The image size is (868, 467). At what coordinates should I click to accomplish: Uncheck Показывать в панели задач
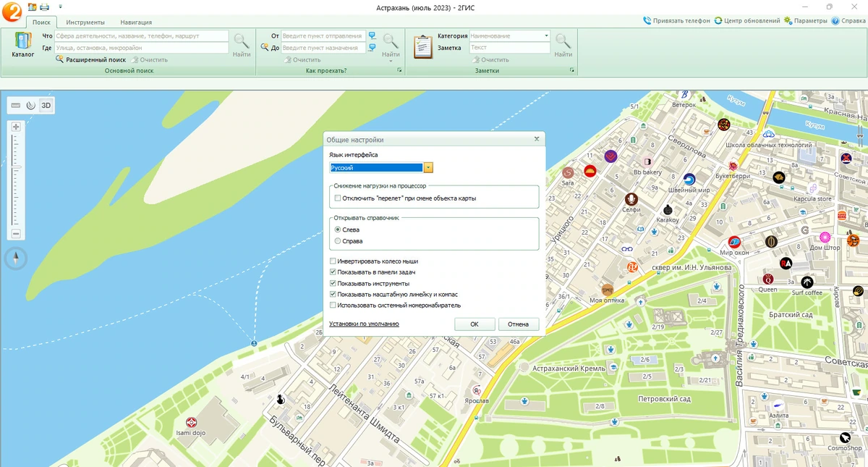point(333,272)
